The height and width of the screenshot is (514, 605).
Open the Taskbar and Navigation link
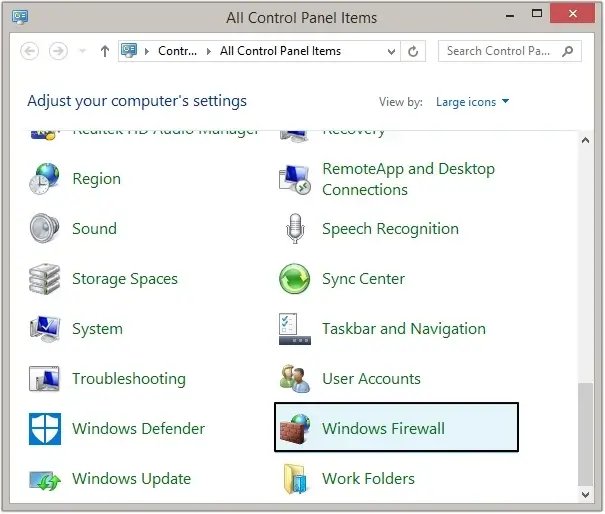pos(404,329)
